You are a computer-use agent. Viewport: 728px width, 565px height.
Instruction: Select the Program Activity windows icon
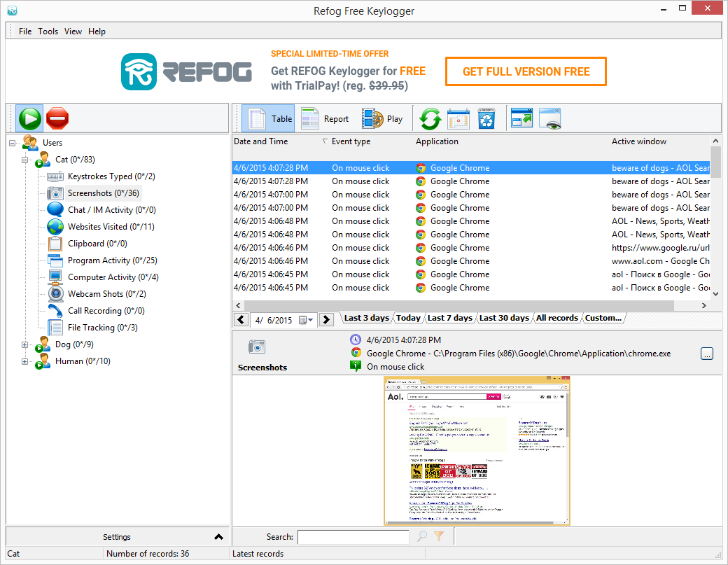[x=55, y=260]
